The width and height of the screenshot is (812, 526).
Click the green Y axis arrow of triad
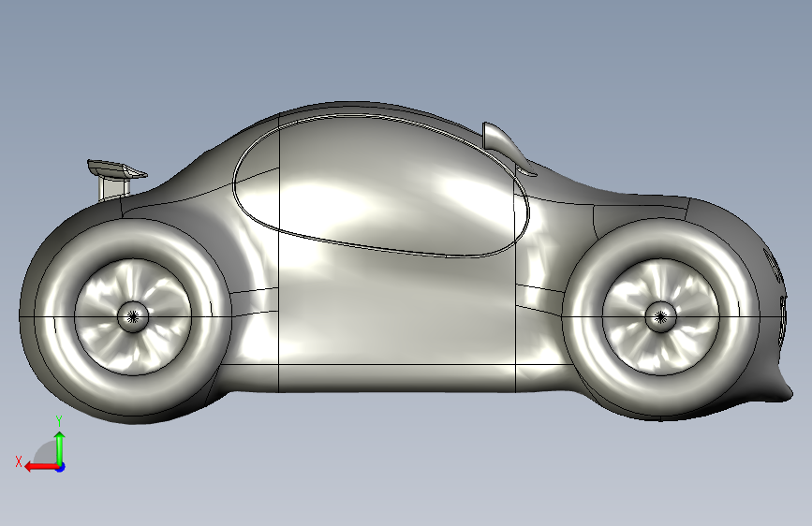tap(60, 447)
